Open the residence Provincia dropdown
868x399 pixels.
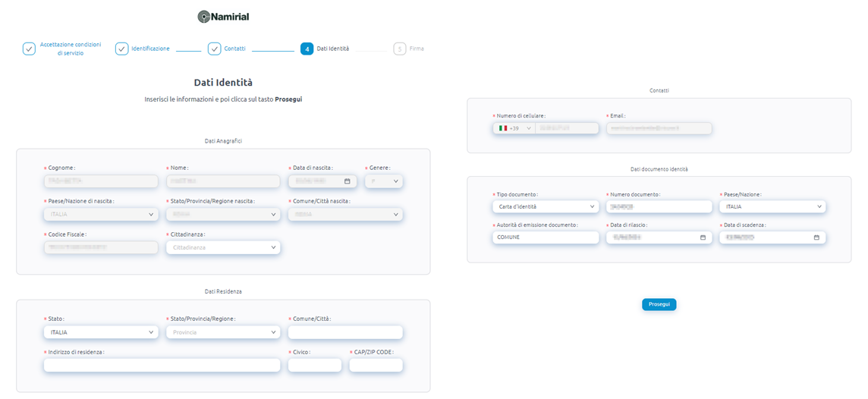tap(223, 332)
